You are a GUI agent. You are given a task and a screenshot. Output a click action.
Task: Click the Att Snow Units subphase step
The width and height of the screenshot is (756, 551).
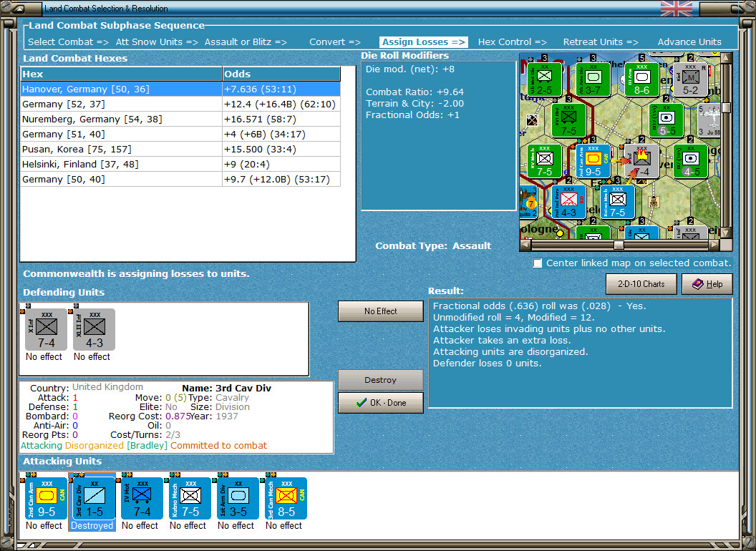pos(157,42)
